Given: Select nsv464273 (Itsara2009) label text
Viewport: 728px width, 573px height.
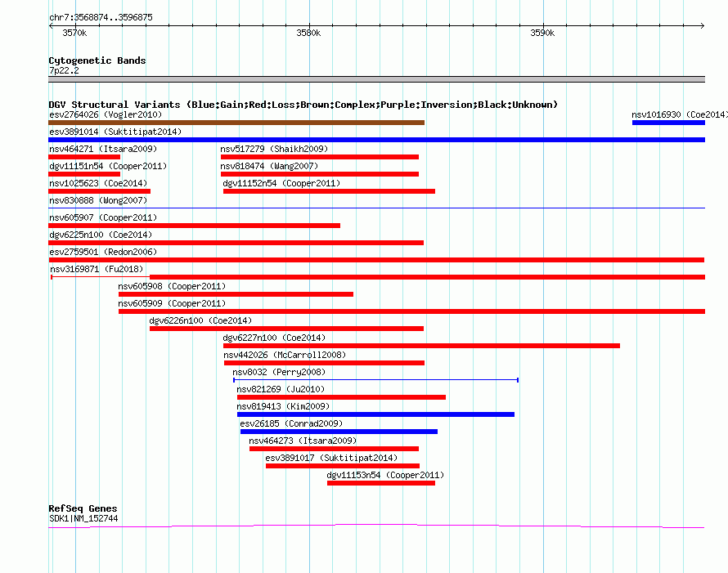Looking at the screenshot, I should pyautogui.click(x=303, y=441).
